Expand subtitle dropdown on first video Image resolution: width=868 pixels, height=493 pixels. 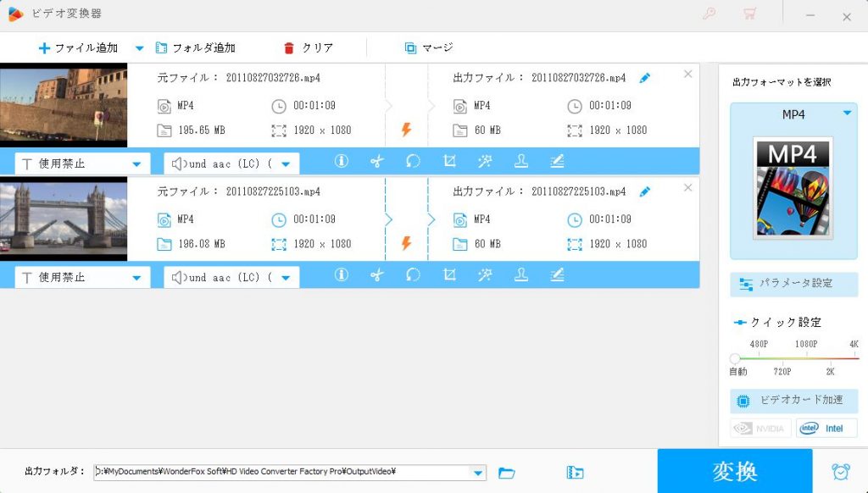136,163
